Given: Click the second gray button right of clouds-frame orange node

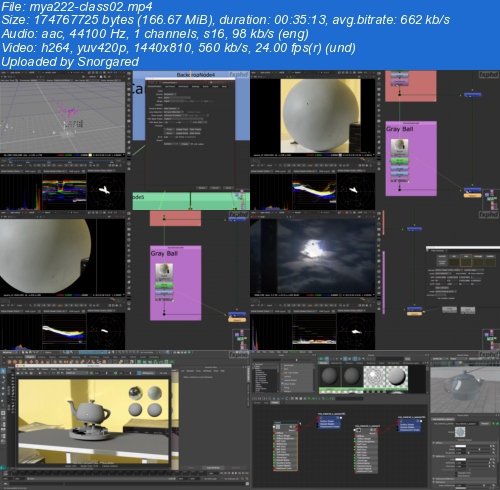Looking at the screenshot, I should pyautogui.click(x=468, y=310).
